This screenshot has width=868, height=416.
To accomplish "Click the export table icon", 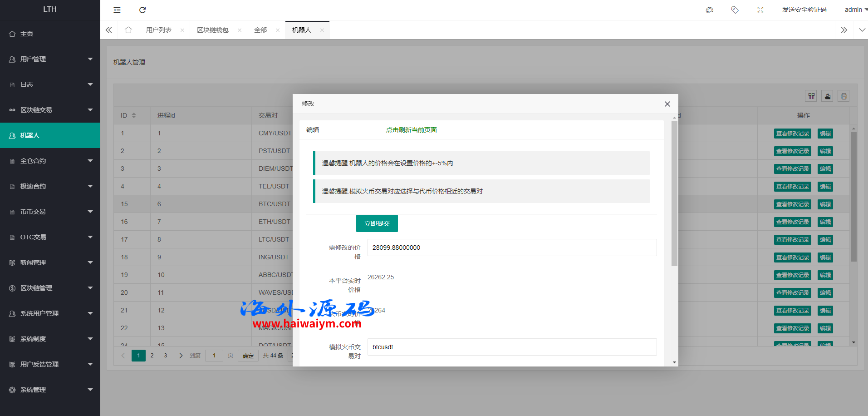I will [x=828, y=96].
